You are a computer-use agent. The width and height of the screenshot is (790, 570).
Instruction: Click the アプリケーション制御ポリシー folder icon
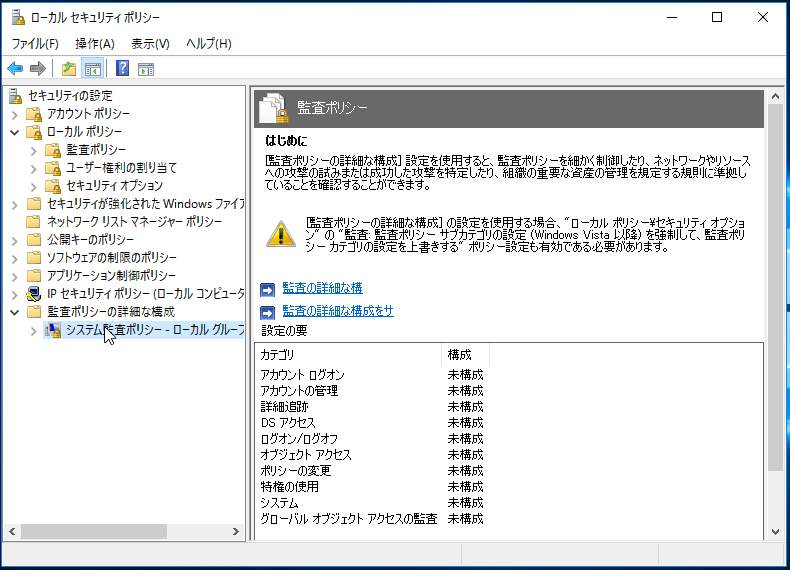34,276
